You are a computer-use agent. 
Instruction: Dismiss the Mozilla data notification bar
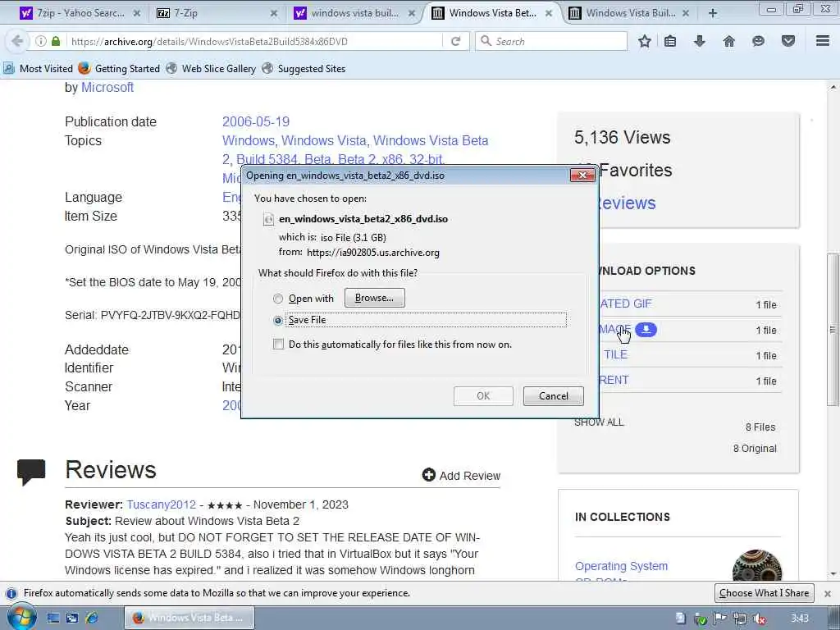click(828, 594)
